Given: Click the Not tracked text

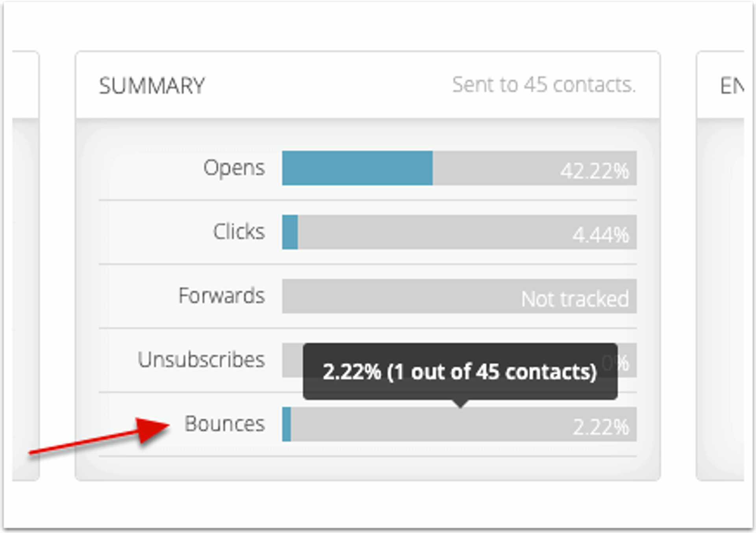Looking at the screenshot, I should point(574,299).
